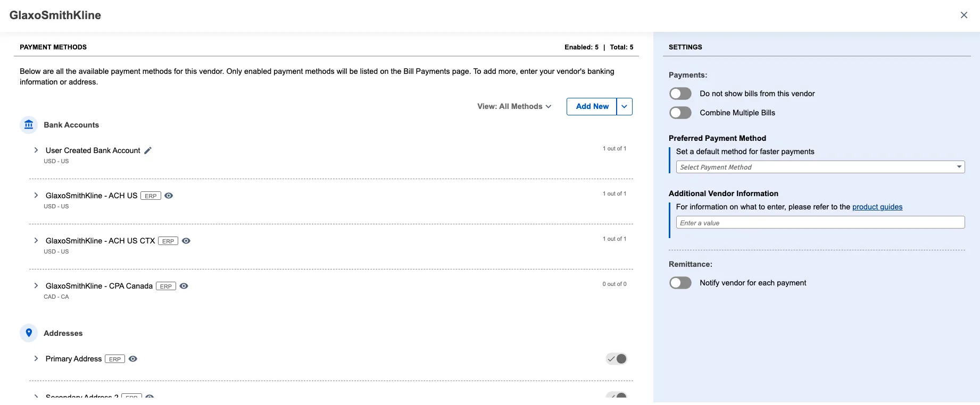Open the View: All Methods filter
This screenshot has width=980, height=405.
514,106
